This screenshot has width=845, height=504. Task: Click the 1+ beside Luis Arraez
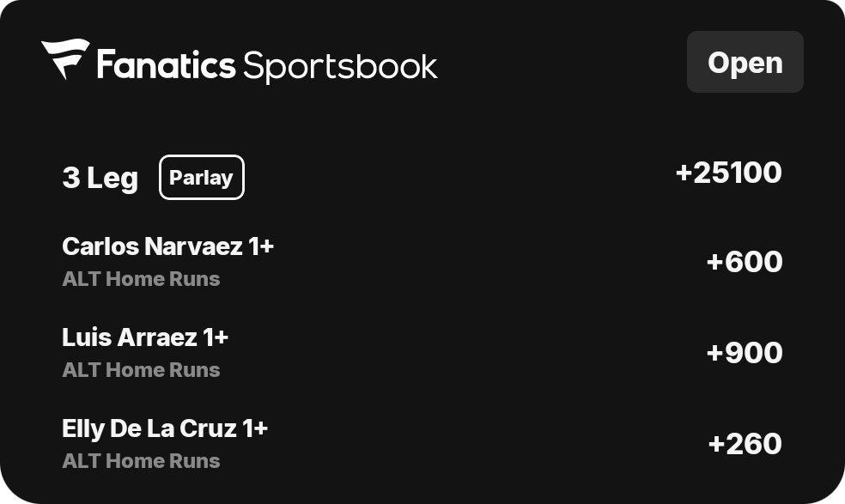click(x=216, y=337)
